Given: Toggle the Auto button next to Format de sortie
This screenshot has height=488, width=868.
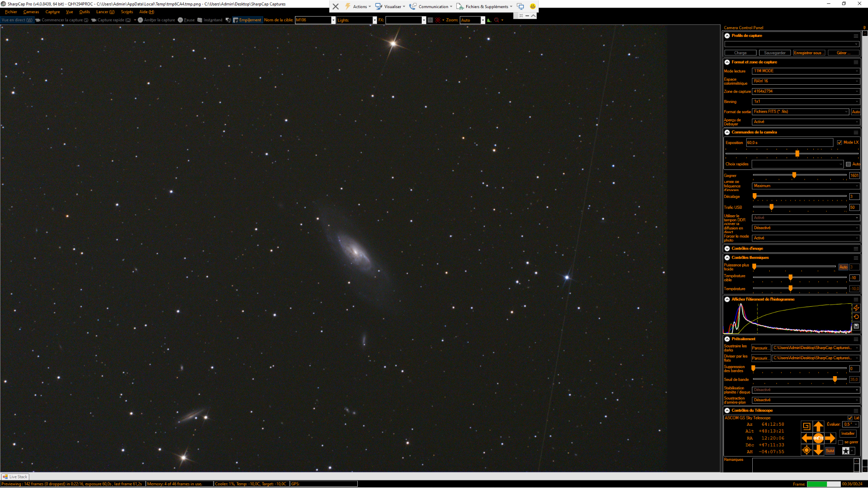Looking at the screenshot, I should pos(856,112).
